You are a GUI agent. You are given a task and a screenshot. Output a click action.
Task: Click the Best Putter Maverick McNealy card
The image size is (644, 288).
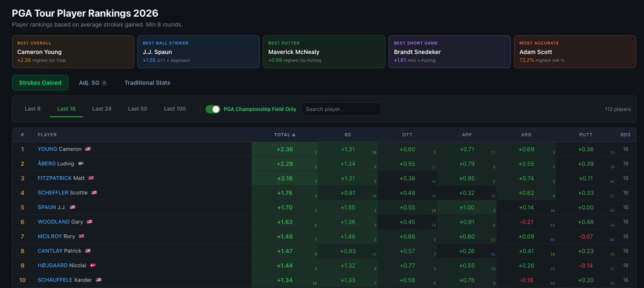[x=324, y=52]
